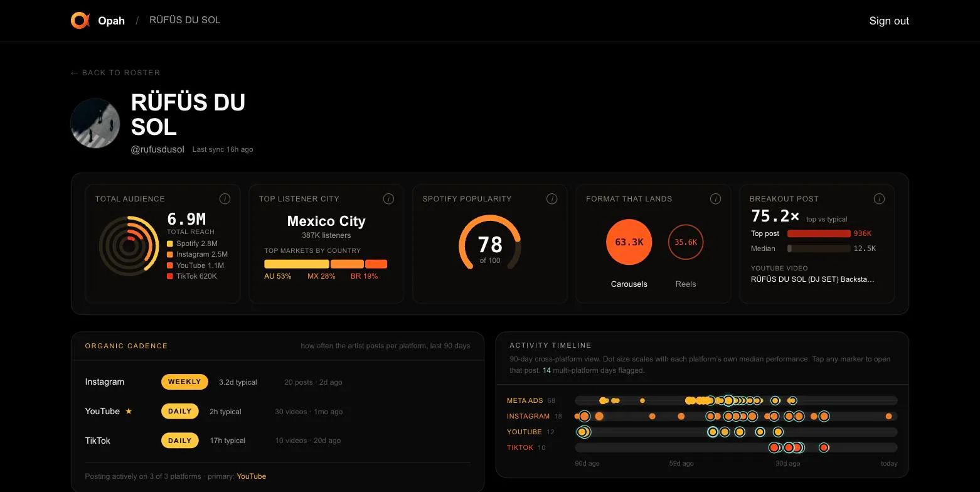980x492 pixels.
Task: Click the 2h typical text
Action: click(225, 412)
